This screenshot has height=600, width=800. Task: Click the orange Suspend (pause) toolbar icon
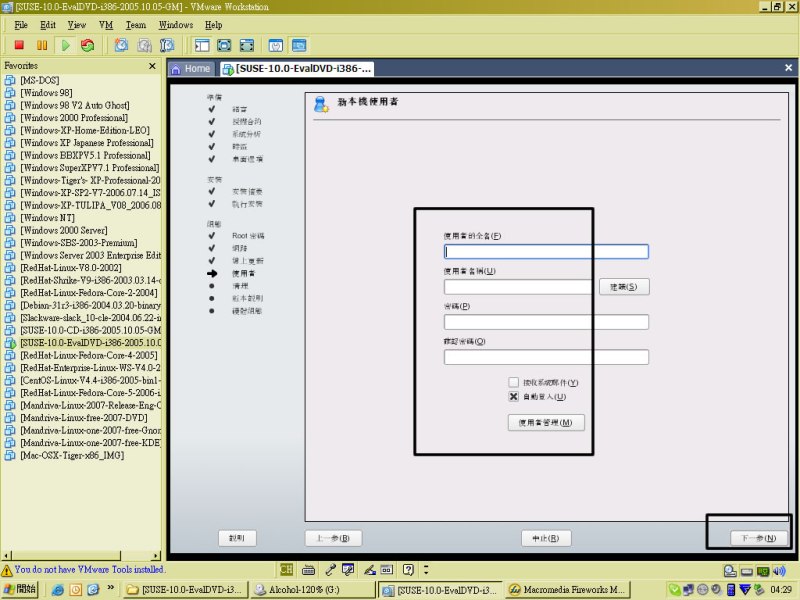pyautogui.click(x=42, y=45)
